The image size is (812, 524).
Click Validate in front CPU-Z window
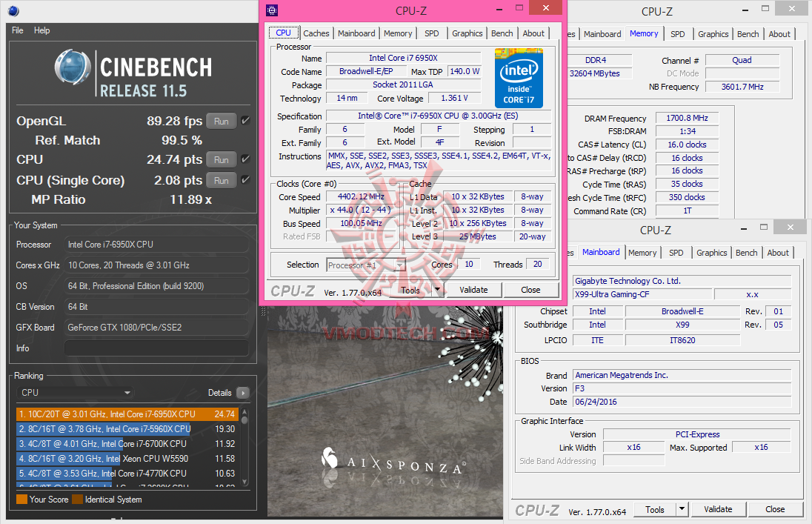pyautogui.click(x=473, y=290)
